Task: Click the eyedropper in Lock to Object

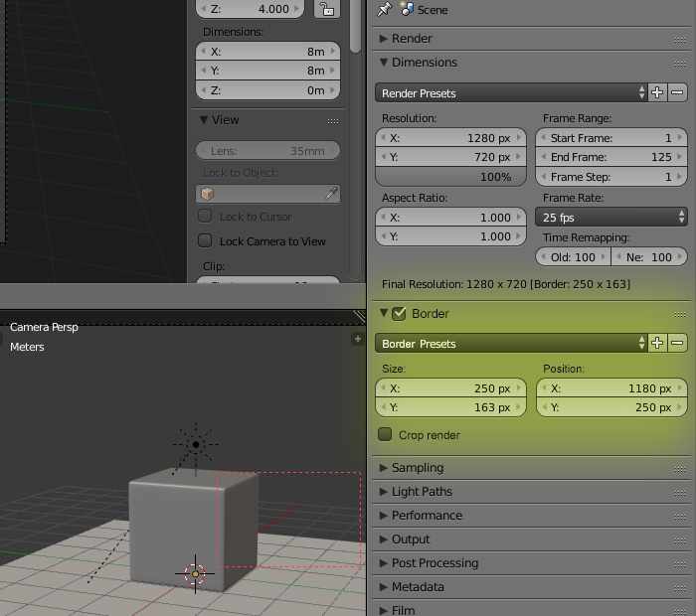Action: coord(331,194)
